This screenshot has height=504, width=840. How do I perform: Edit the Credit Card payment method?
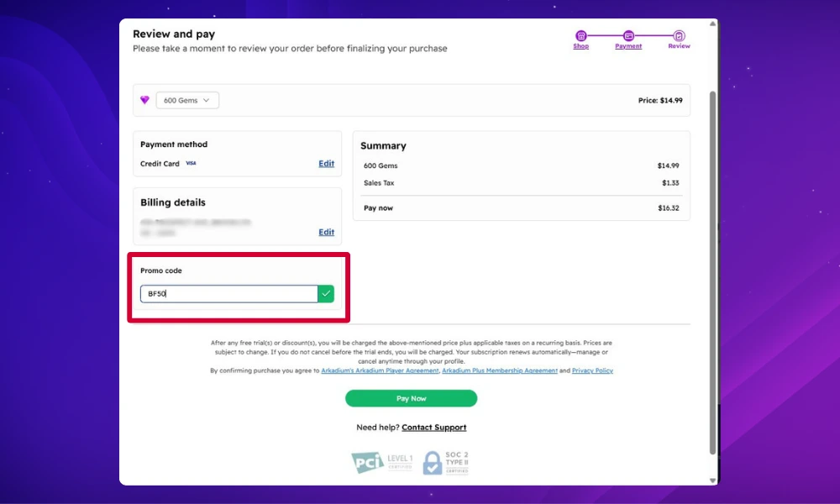coord(326,163)
